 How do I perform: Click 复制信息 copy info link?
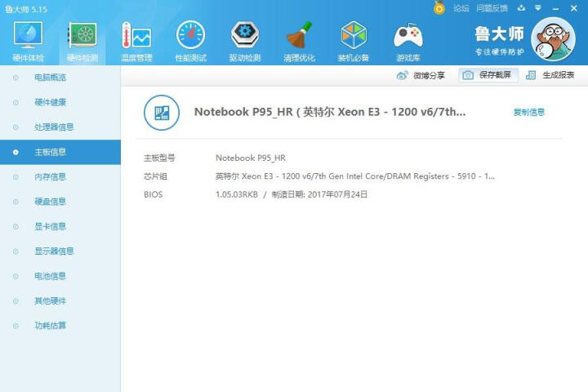coord(528,112)
